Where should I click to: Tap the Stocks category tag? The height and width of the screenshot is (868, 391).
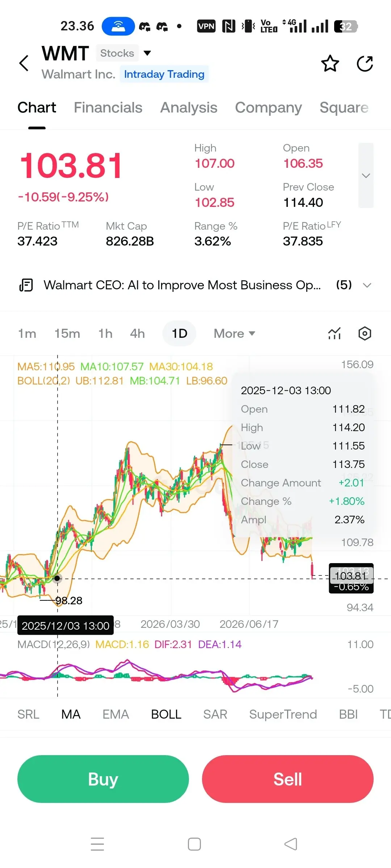point(117,53)
